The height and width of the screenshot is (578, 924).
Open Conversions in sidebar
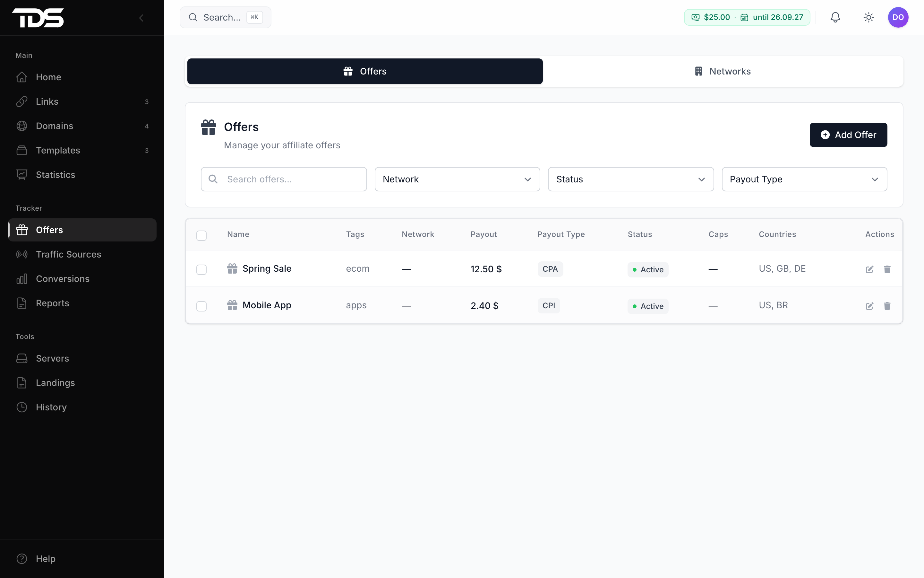(82, 279)
